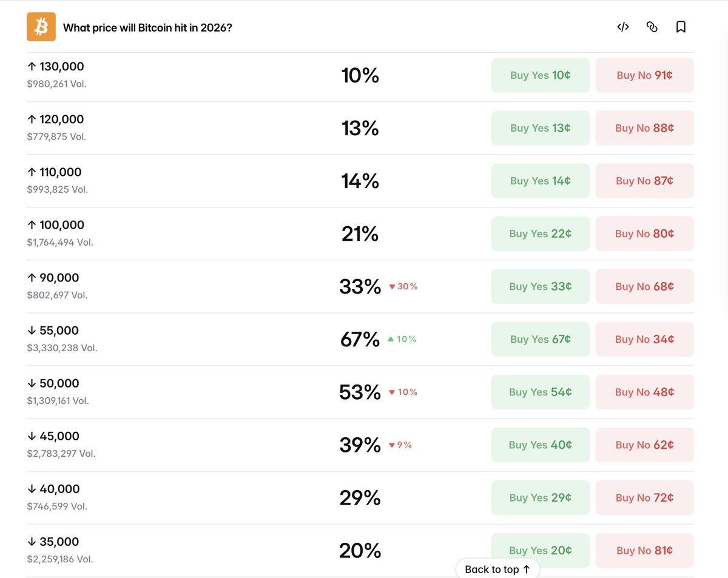Buy Yes at 10¢ for 130,000
This screenshot has height=578, width=728.
(x=541, y=75)
